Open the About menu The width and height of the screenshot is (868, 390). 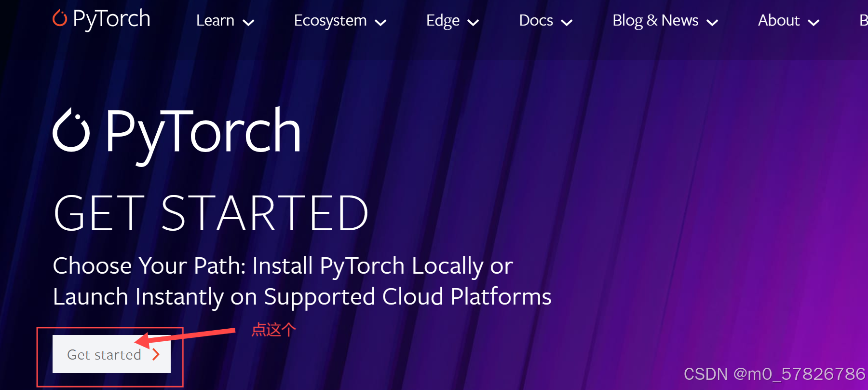tap(779, 20)
